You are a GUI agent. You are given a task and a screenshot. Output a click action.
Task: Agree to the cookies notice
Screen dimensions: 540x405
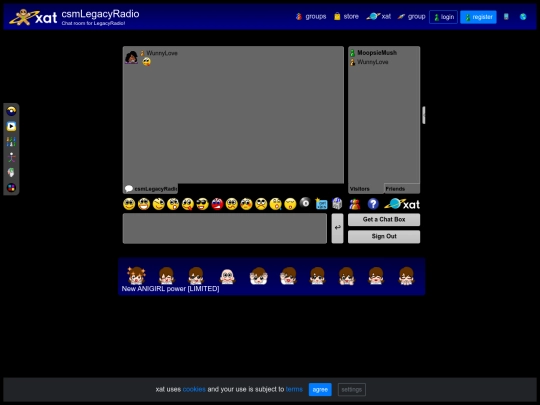pos(320,390)
